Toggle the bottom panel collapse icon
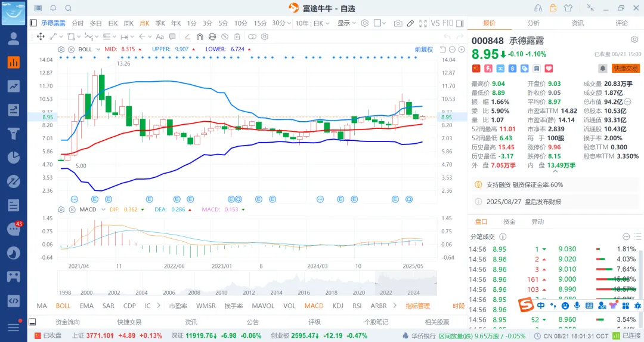This screenshot has width=644, height=342. pyautogui.click(x=32, y=322)
